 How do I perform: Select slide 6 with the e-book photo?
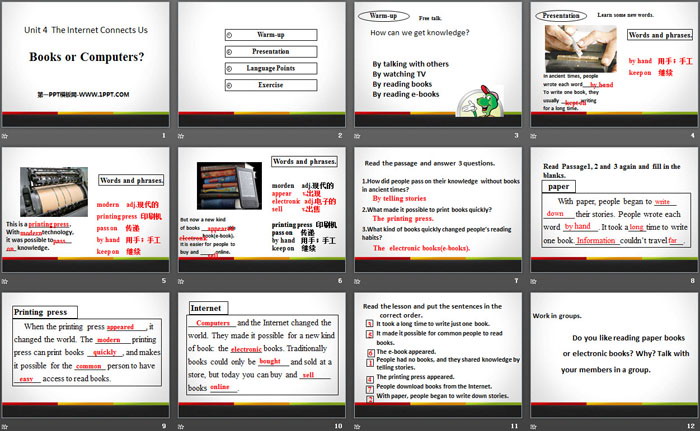point(262,210)
